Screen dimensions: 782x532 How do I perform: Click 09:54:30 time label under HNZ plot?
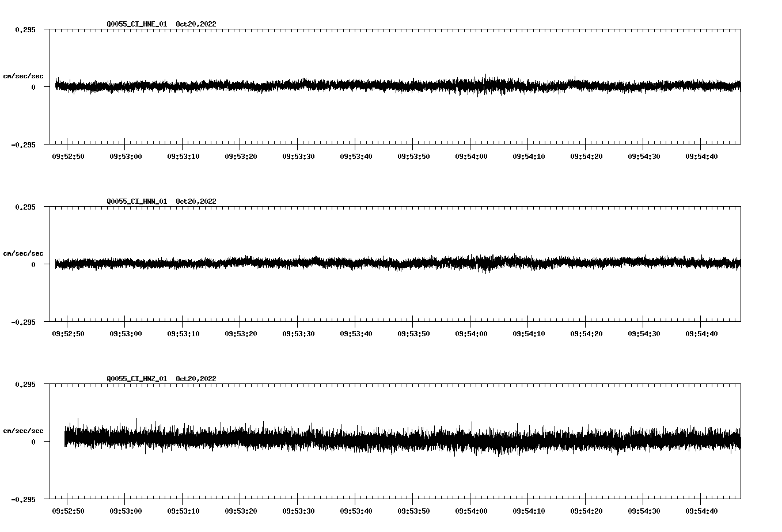pos(644,511)
